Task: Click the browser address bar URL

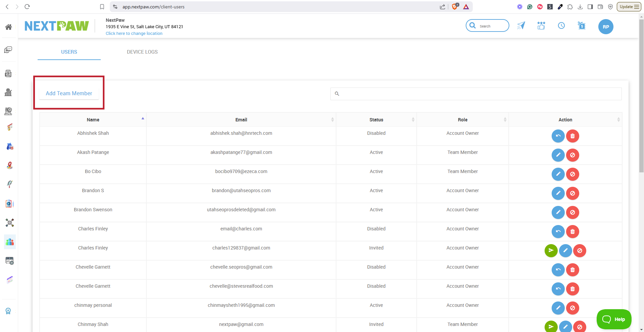Action: pyautogui.click(x=153, y=7)
